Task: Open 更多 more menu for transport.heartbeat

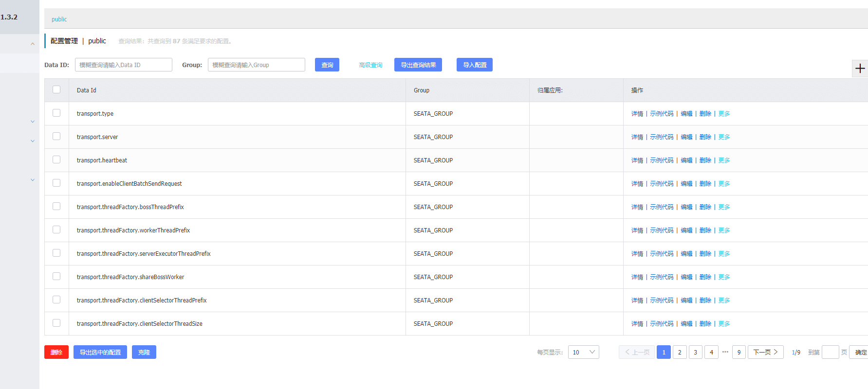Action: pyautogui.click(x=724, y=160)
